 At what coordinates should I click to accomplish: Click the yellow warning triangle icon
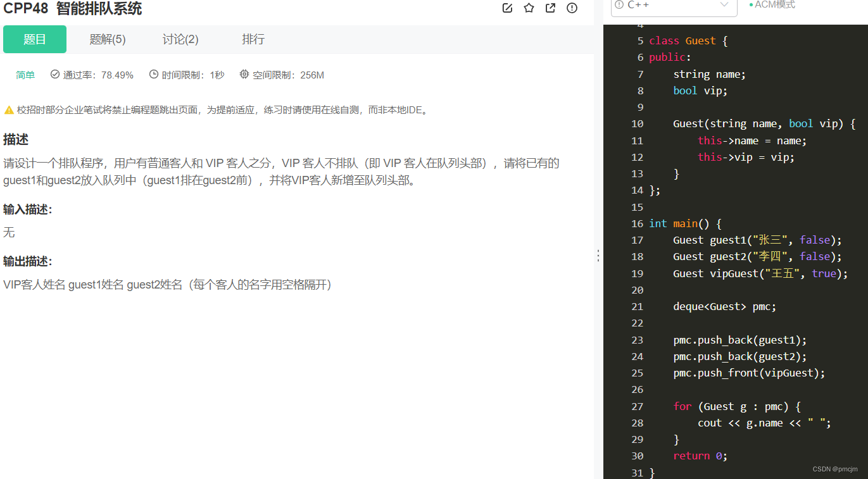(9, 110)
